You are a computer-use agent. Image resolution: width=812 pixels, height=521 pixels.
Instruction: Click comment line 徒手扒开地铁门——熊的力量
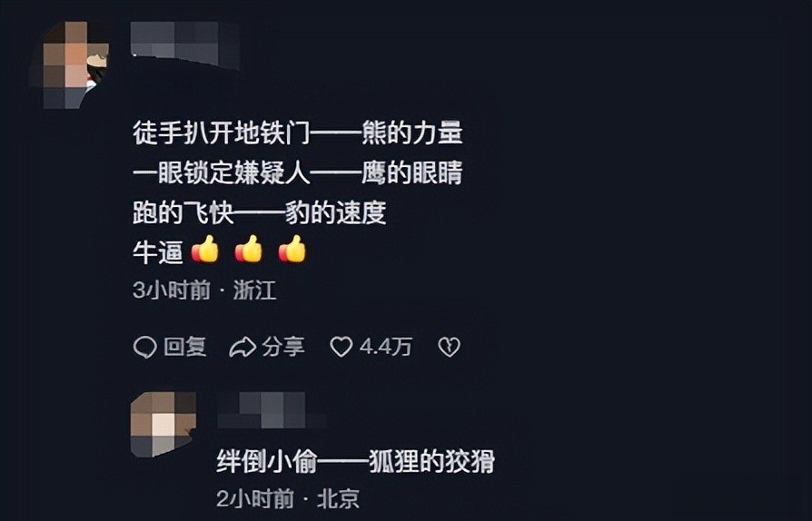point(297,133)
